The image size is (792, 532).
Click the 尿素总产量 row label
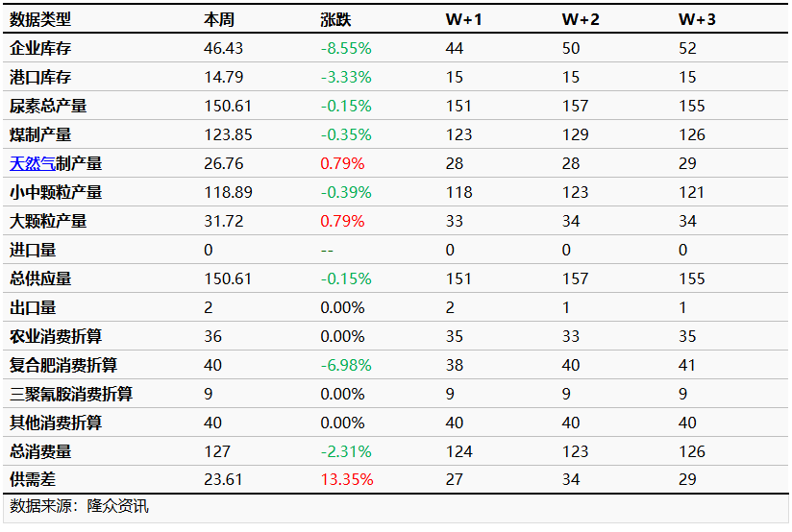click(48, 106)
